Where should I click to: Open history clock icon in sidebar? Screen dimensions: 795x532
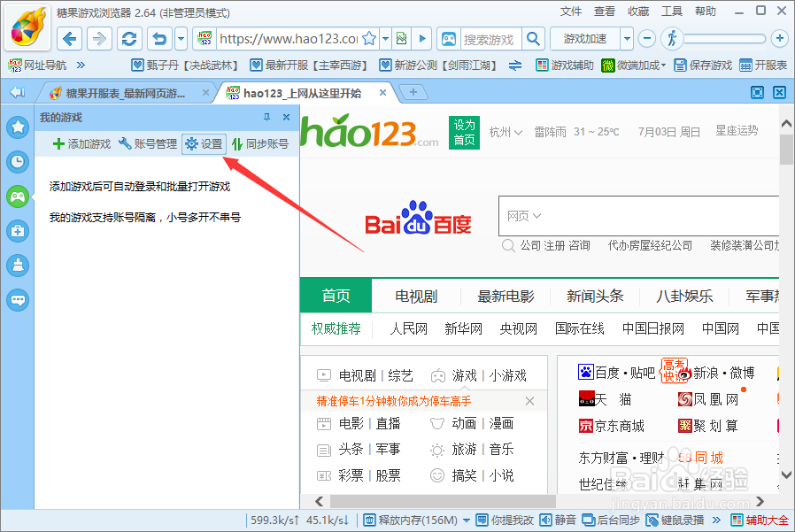coord(18,162)
